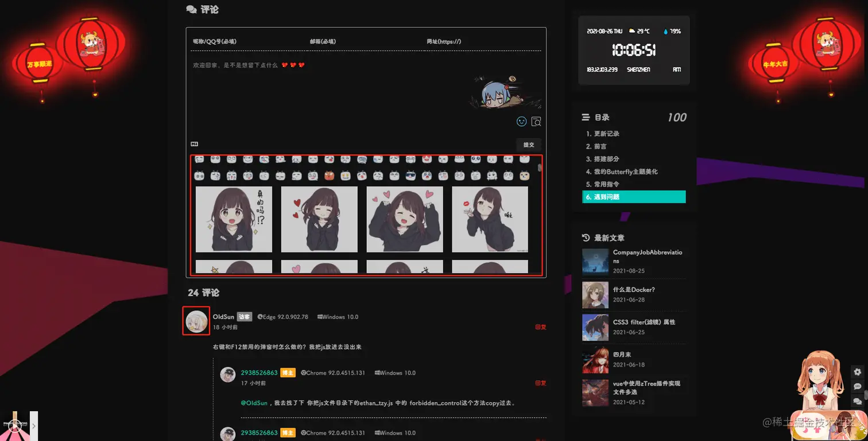The width and height of the screenshot is (868, 441).
Task: Open the OldSun username link
Action: (x=223, y=317)
